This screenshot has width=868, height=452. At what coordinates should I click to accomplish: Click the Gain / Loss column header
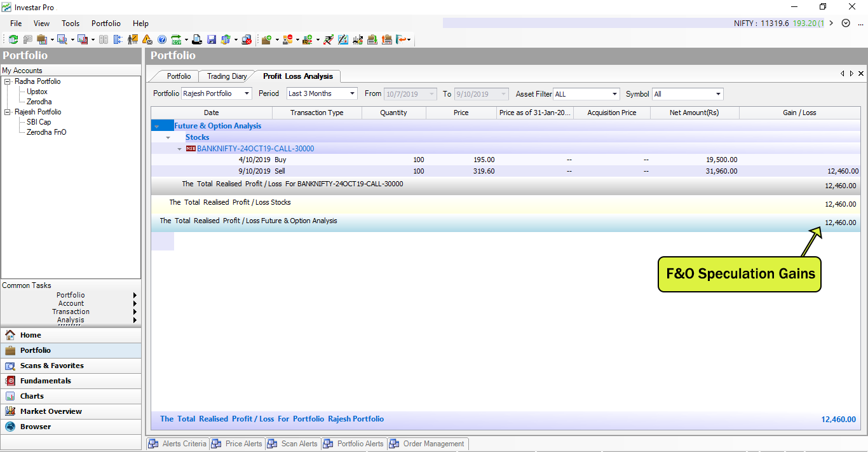[x=799, y=113]
